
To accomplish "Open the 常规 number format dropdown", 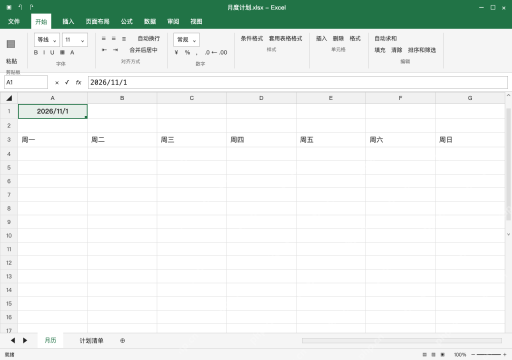I will [186, 40].
